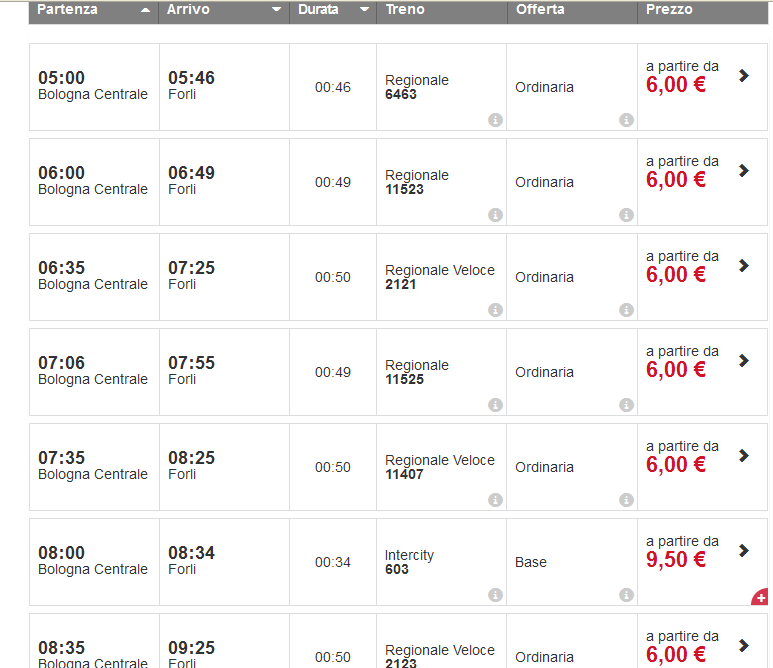Show Base offer info icon for Intercity
Viewport: 773px width, 668px height.
point(626,595)
